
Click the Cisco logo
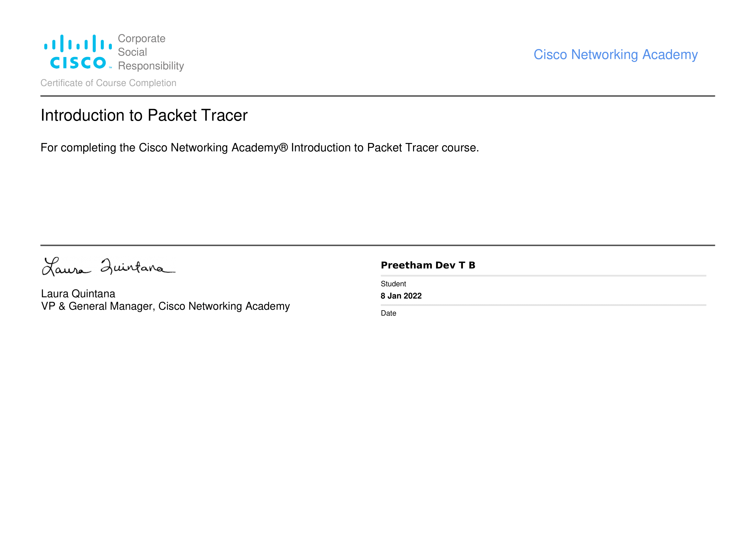click(x=78, y=52)
